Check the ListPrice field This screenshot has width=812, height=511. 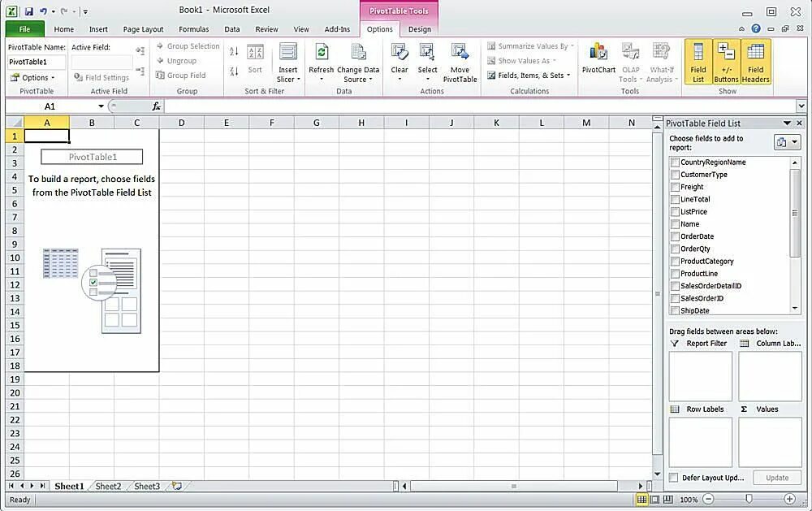point(675,212)
